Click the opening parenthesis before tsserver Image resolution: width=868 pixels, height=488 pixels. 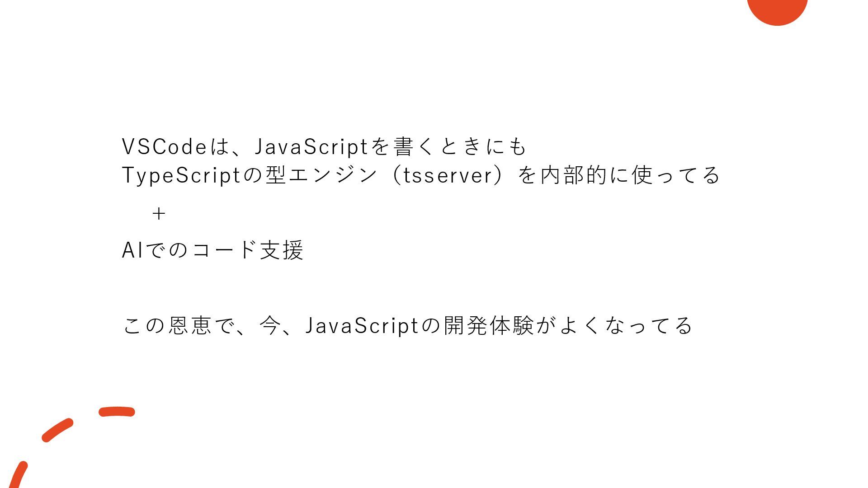(x=396, y=175)
